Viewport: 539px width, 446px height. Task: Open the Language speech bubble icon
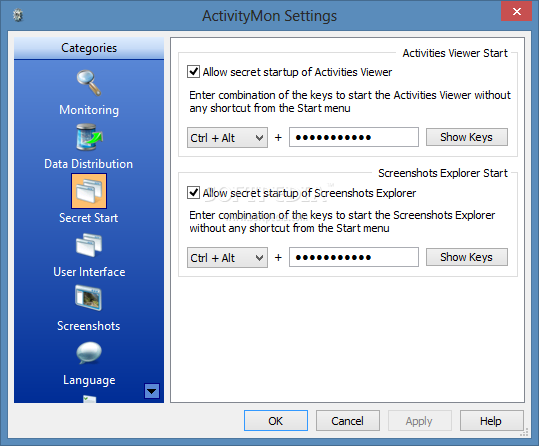(x=89, y=353)
